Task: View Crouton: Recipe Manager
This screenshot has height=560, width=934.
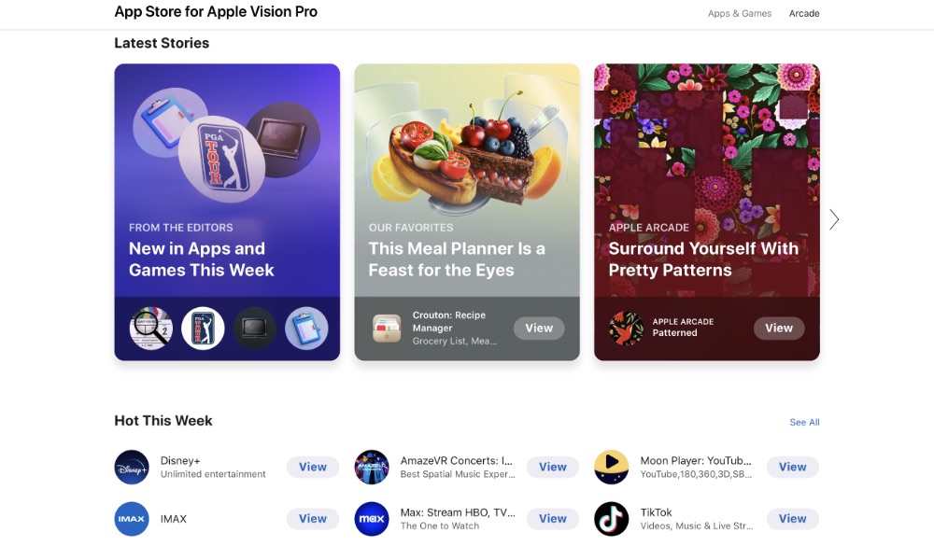Action: 539,329
